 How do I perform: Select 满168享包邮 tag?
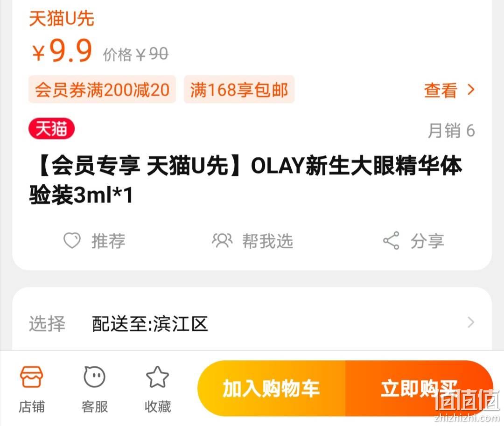tap(239, 90)
